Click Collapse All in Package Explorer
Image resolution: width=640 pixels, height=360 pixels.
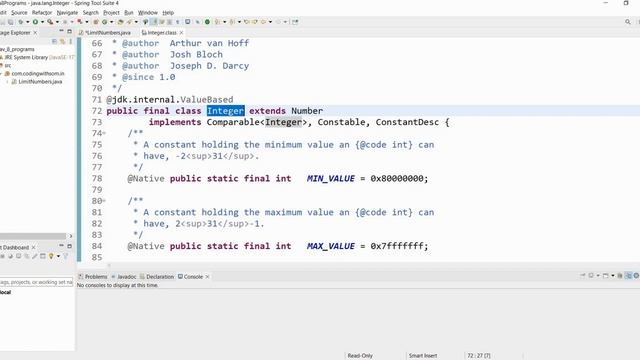tap(54, 41)
